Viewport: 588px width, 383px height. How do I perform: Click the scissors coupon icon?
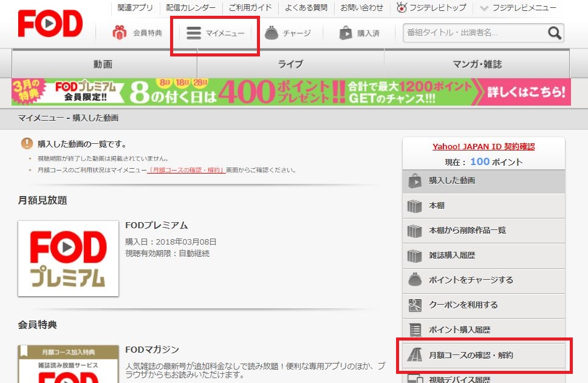point(415,305)
